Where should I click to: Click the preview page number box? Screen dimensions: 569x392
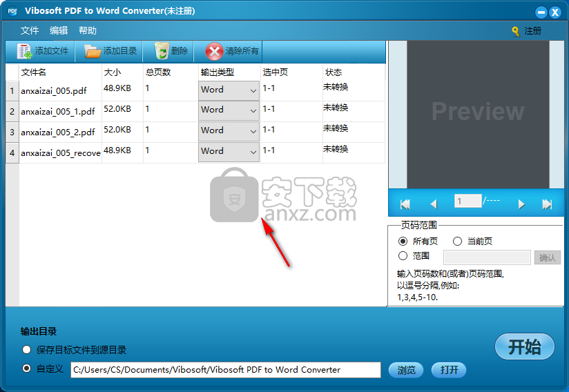pyautogui.click(x=468, y=201)
